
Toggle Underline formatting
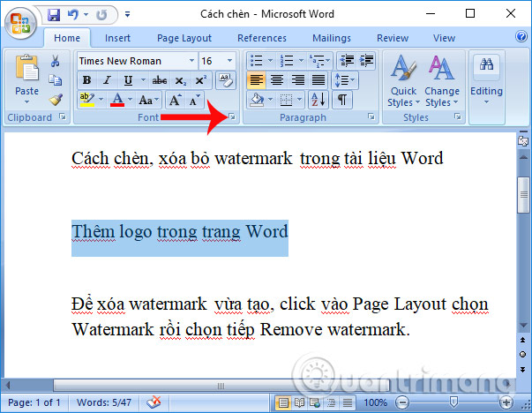point(128,80)
